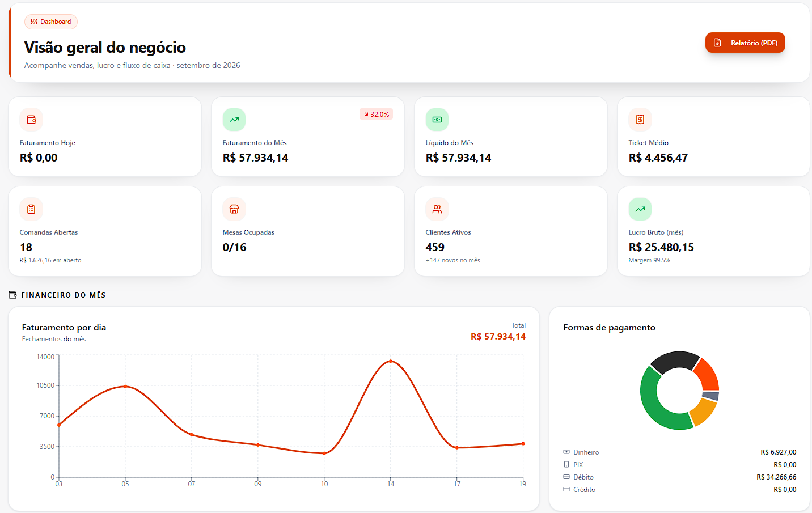Click the trend icon on Lucro Bruto card

640,209
